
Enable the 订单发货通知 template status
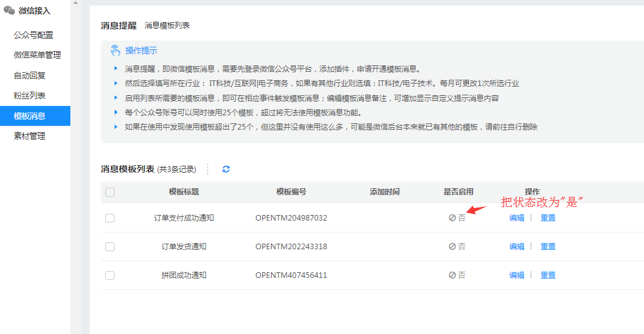tap(457, 247)
